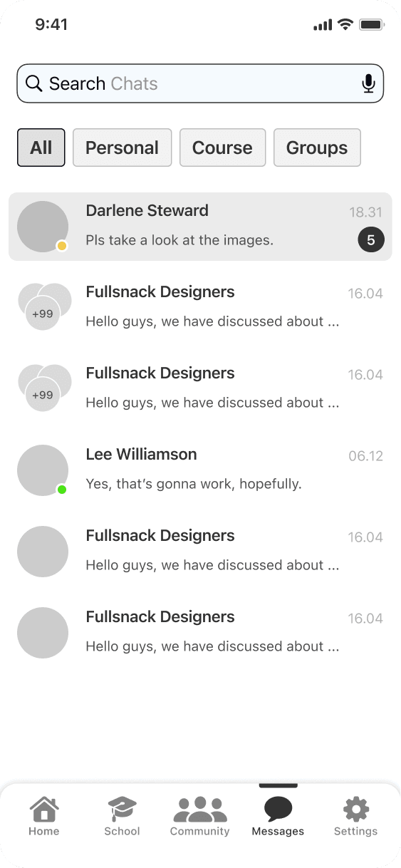Switch to the Course filter
This screenshot has height=868, width=401.
tap(222, 148)
